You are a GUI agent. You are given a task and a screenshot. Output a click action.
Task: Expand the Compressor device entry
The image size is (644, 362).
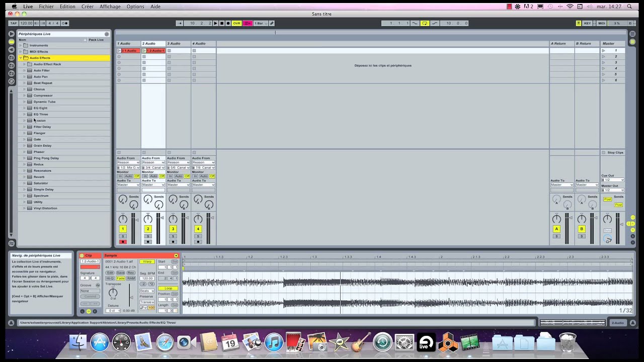[24, 96]
